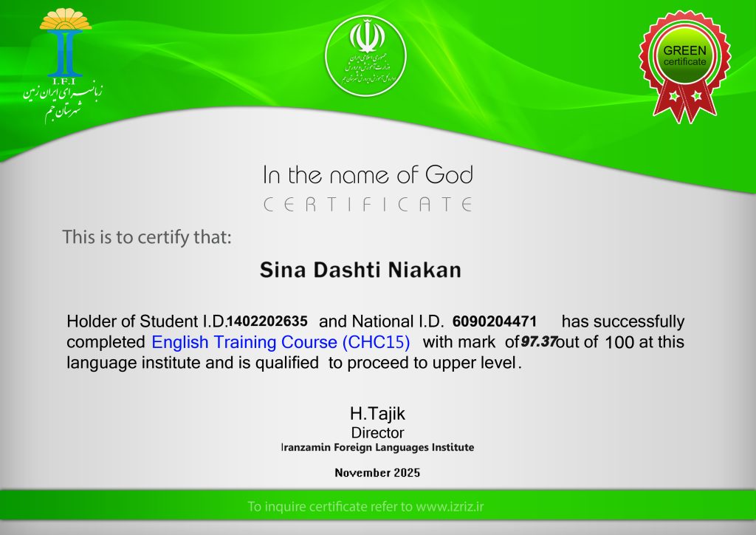Viewport: 756px width, 535px height.
Task: Click the I.F.I institute logo
Action: pyautogui.click(x=66, y=44)
